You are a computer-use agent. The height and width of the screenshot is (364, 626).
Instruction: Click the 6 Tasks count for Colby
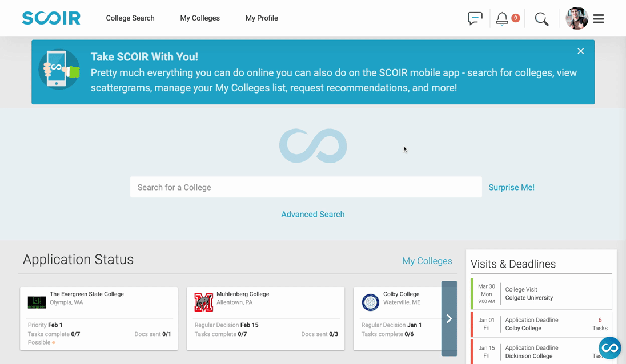(600, 324)
